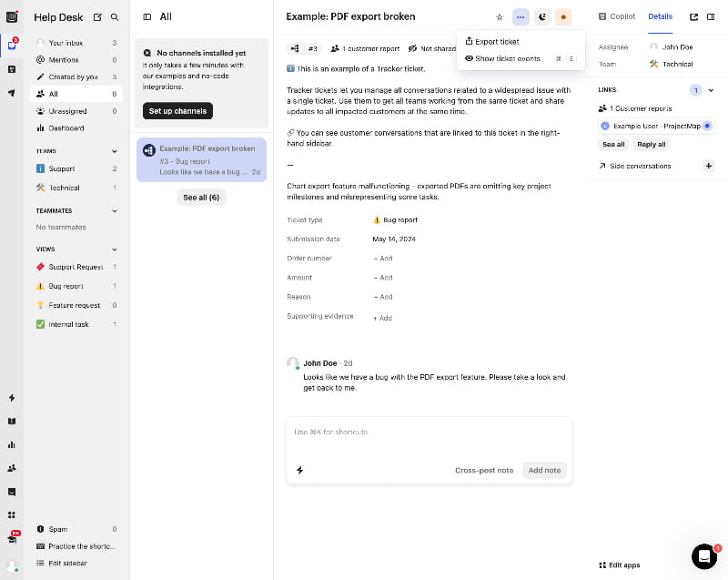The width and height of the screenshot is (728, 580).
Task: Collapse the Links section chevron
Action: click(x=711, y=90)
